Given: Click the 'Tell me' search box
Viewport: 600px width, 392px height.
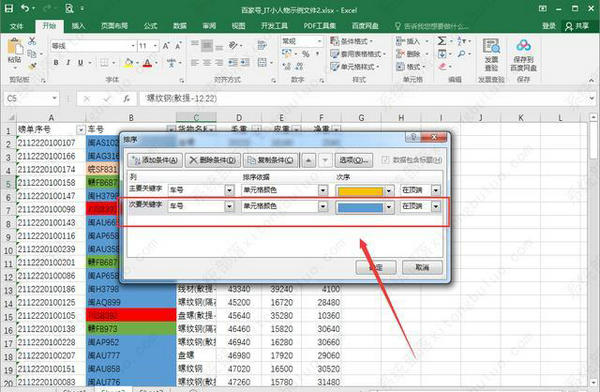Looking at the screenshot, I should [x=432, y=26].
